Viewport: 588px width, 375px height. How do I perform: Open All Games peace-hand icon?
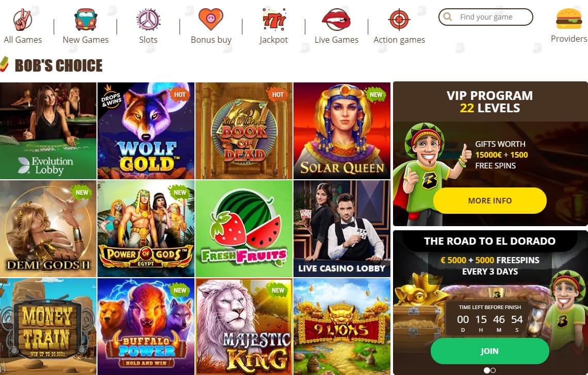23,20
